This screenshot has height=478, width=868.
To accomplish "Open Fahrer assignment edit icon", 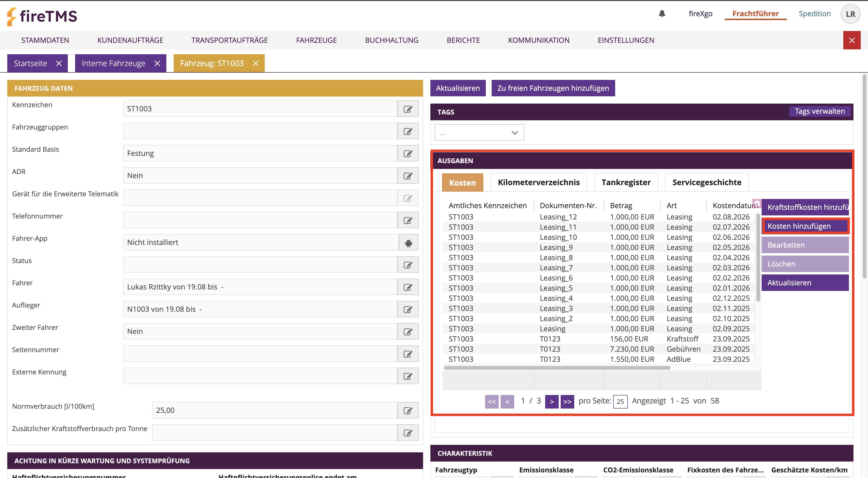I will [408, 287].
